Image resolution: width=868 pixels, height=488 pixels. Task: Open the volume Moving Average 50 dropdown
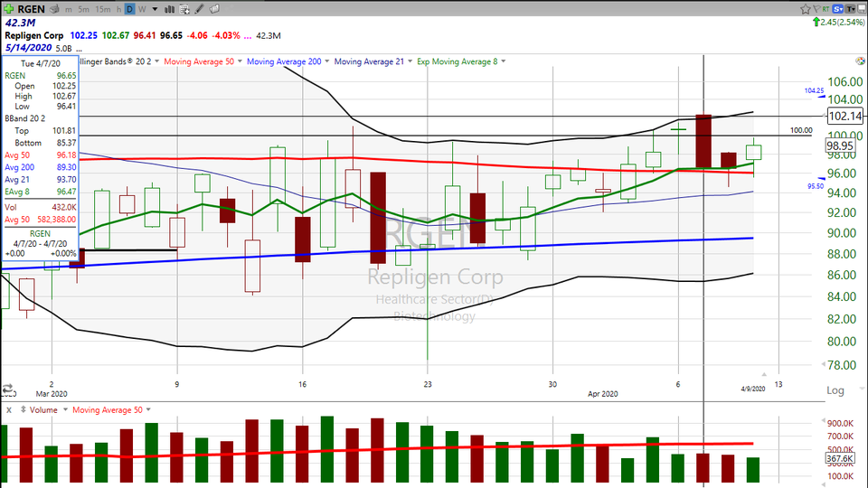tap(148, 410)
